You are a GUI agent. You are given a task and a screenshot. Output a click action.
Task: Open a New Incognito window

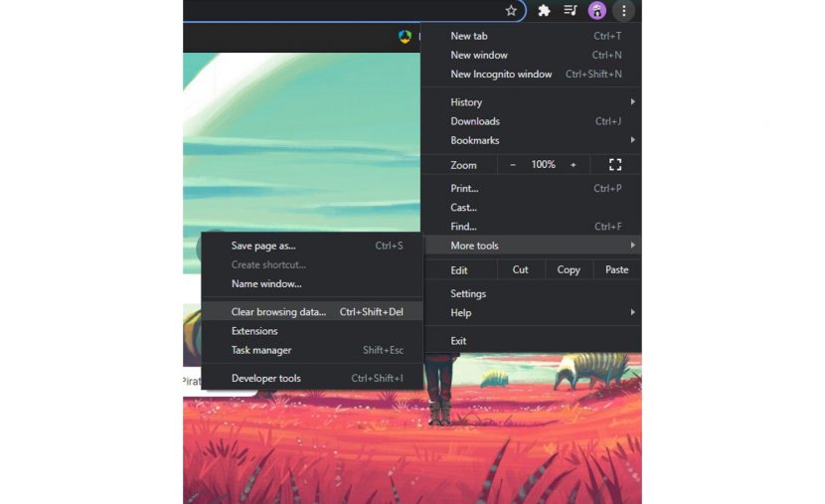point(532,75)
